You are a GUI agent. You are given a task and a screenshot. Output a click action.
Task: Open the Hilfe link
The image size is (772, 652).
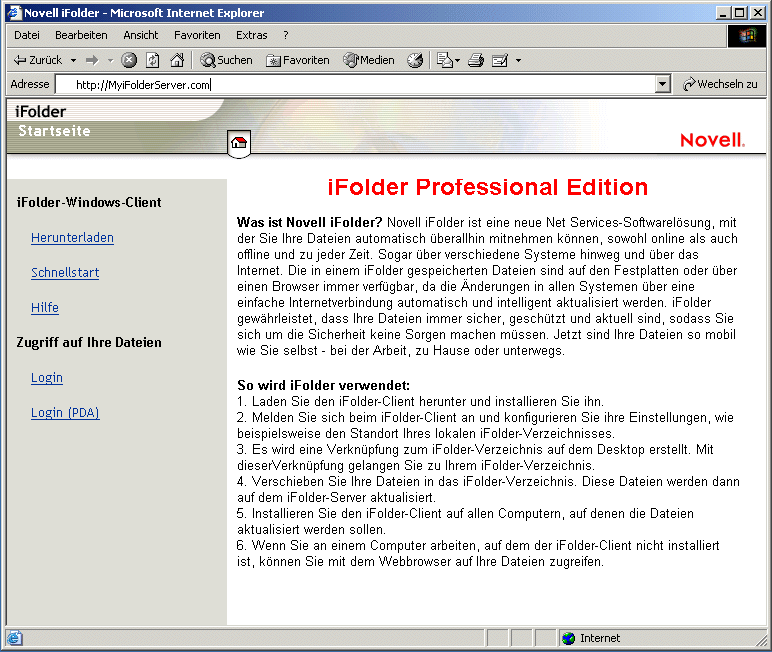coord(45,307)
